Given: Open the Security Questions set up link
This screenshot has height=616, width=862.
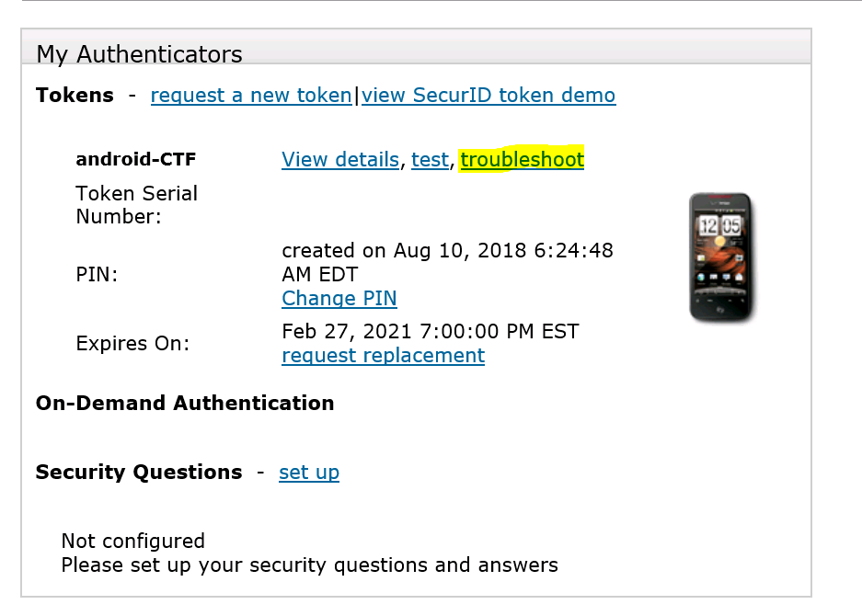Looking at the screenshot, I should tap(309, 473).
